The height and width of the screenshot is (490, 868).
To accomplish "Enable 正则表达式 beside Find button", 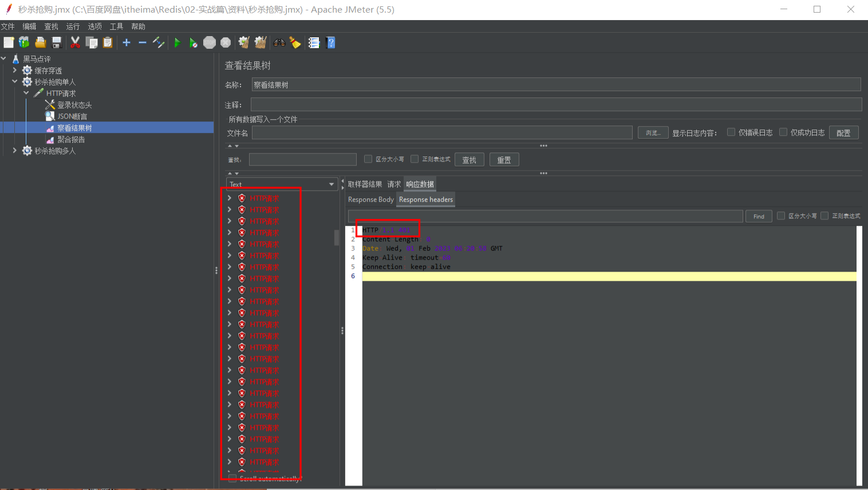I will (824, 215).
